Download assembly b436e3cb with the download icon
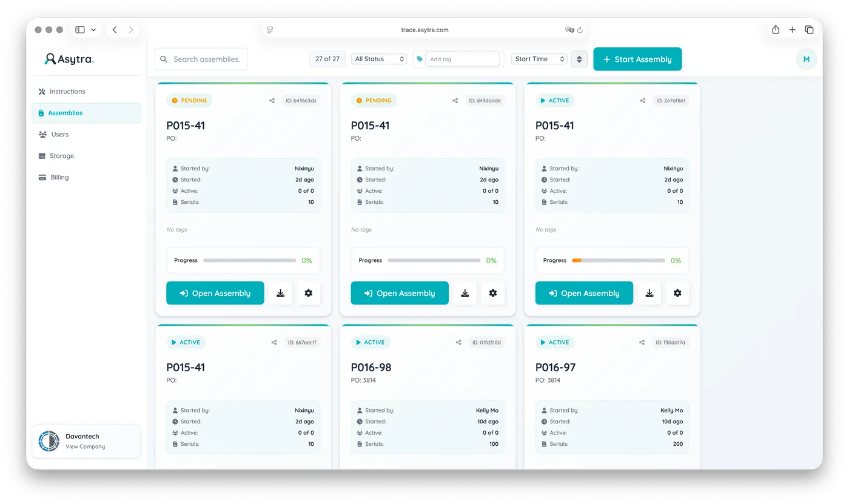 [x=281, y=293]
